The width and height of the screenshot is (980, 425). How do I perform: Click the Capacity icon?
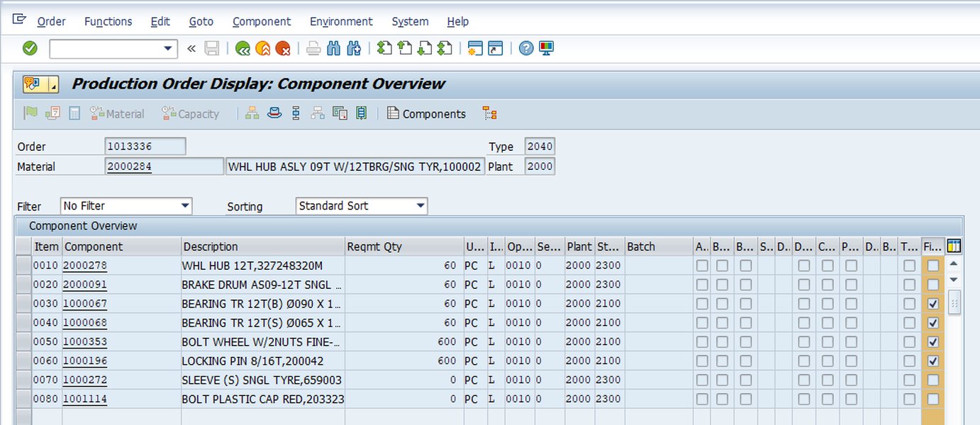click(x=189, y=113)
